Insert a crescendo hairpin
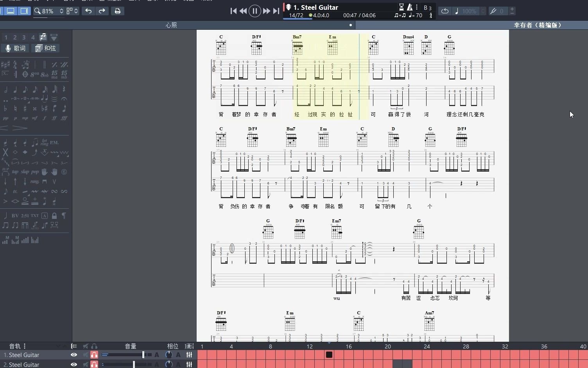 pos(5,128)
